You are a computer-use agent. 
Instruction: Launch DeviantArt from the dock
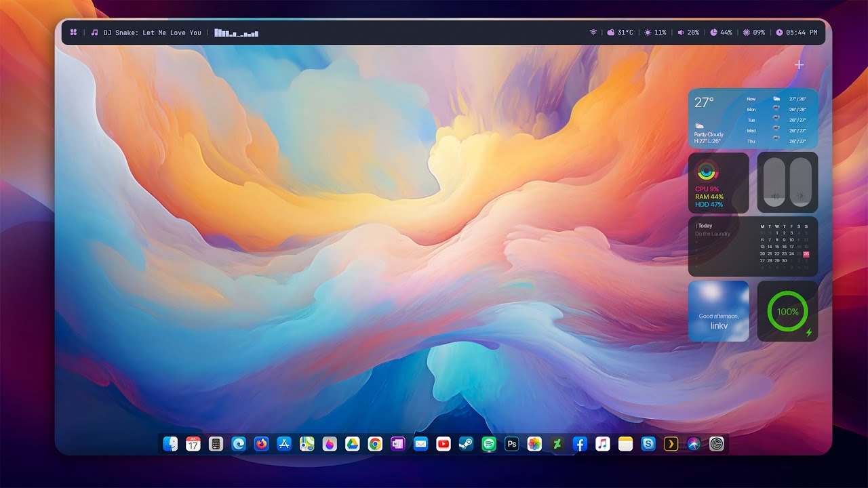point(557,444)
